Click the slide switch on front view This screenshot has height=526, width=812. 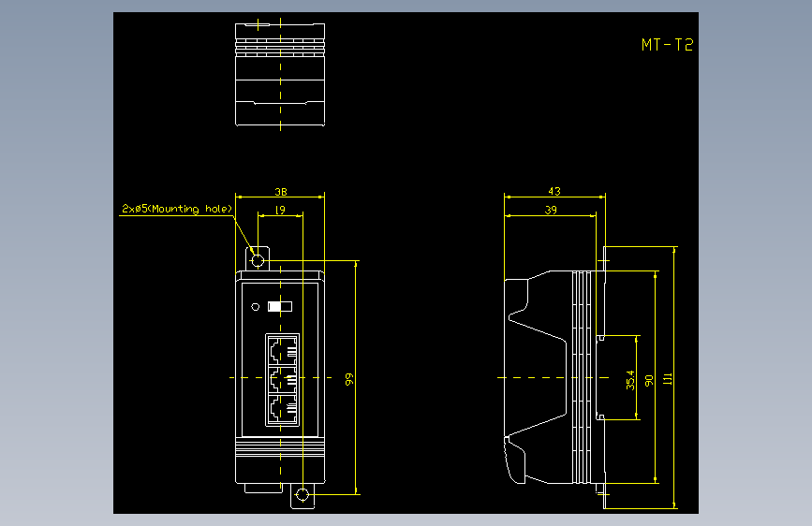click(x=280, y=306)
